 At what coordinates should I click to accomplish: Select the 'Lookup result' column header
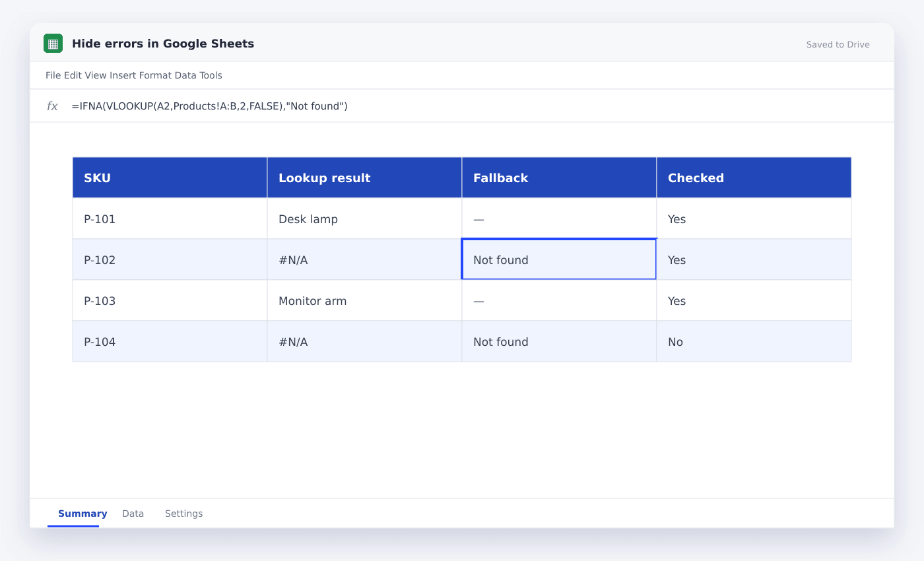364,178
